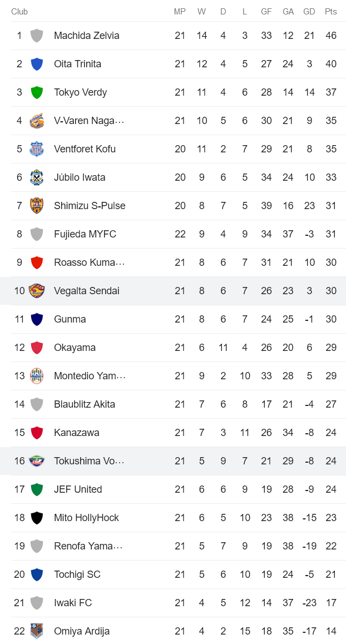Screen dimensions: 346x644
Task: Click the MP column header
Action: pos(180,12)
